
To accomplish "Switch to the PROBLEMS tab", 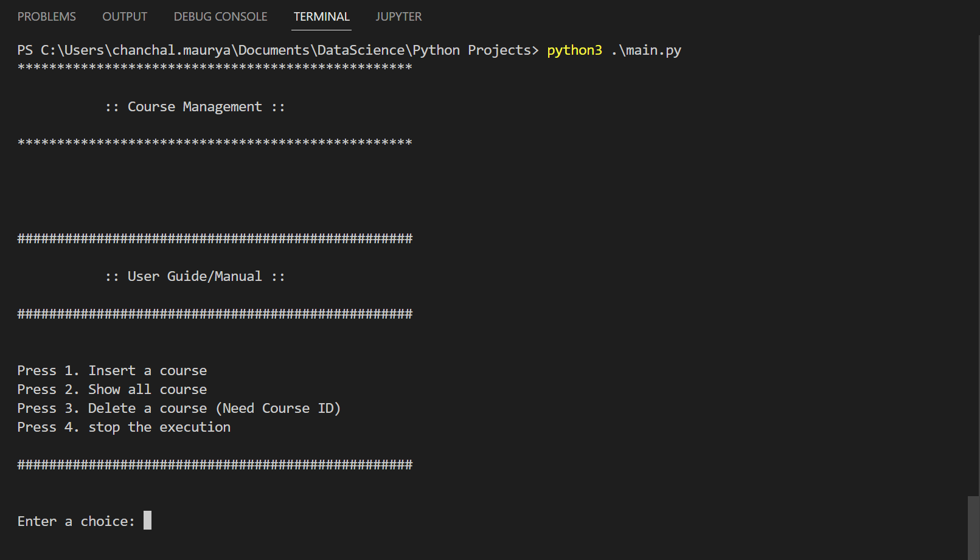I will pos(46,16).
